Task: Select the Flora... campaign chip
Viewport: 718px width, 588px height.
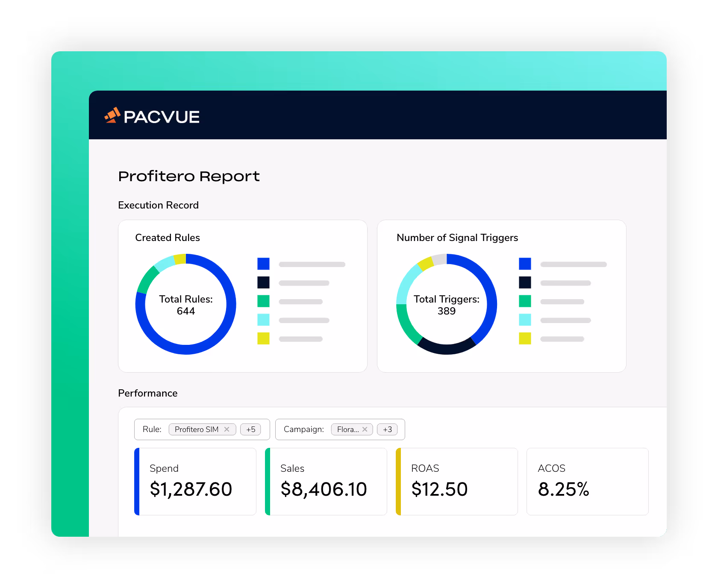Action: (x=352, y=429)
